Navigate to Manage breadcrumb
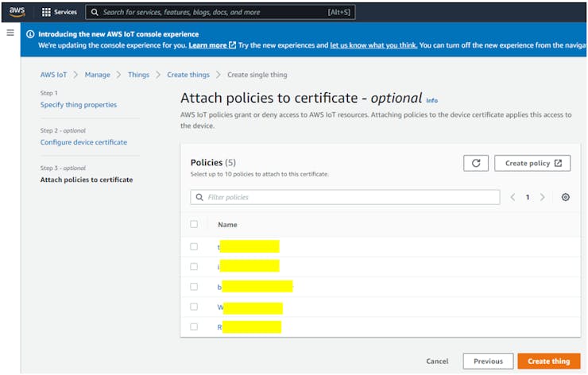Viewport: 588px width, 375px height. click(98, 75)
